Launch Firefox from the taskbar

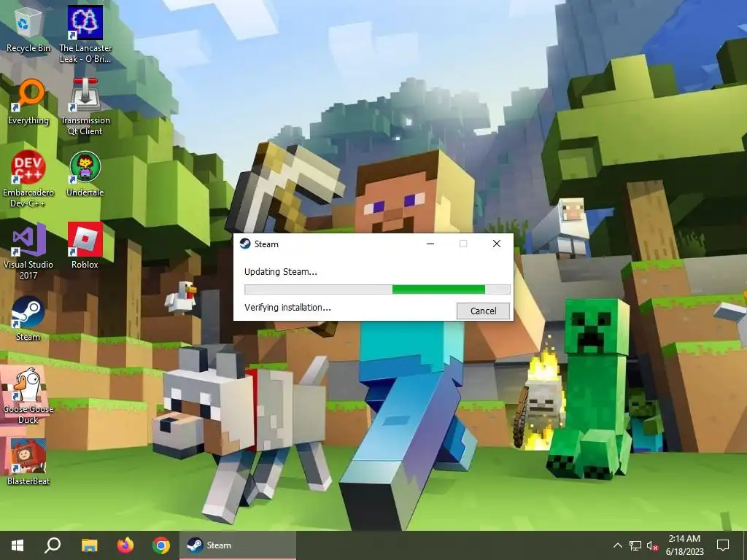125,545
